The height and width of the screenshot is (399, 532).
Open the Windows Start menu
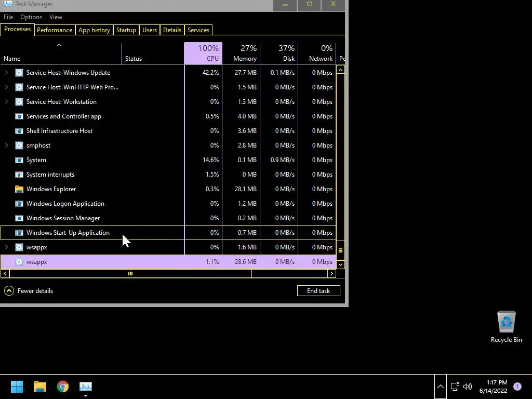coord(17,387)
